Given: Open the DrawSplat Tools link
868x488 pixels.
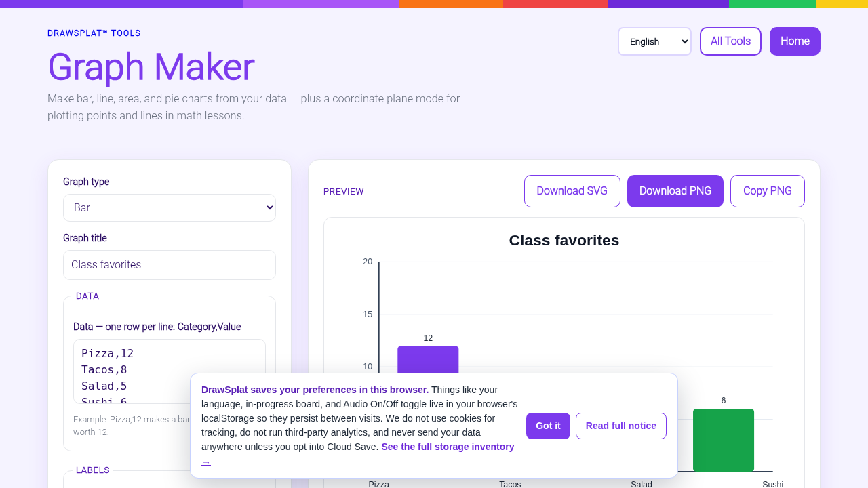Looking at the screenshot, I should pyautogui.click(x=94, y=33).
